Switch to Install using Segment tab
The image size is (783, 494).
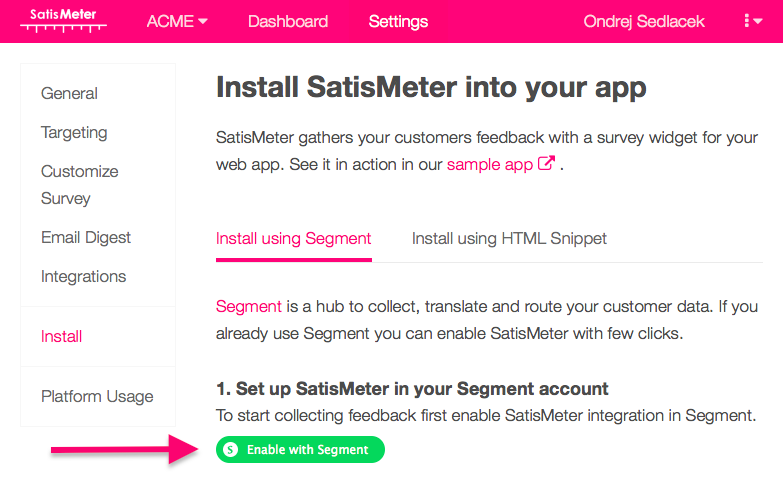pos(293,238)
